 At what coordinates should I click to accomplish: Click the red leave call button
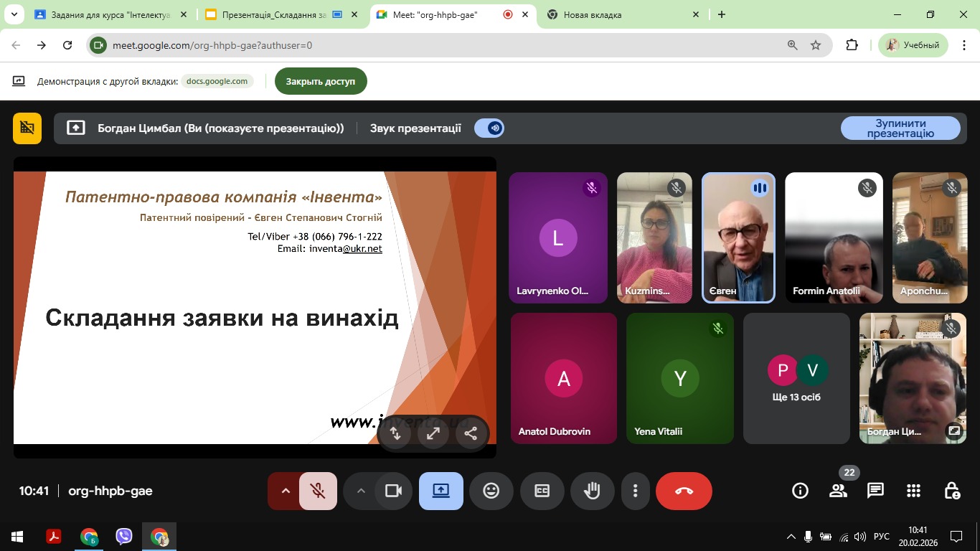684,491
